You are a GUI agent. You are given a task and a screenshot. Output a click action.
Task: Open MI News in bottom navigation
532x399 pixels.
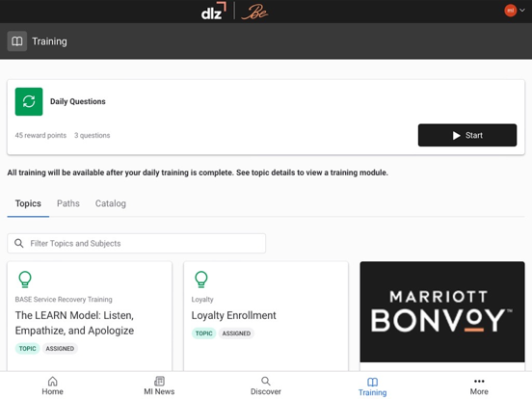159,386
